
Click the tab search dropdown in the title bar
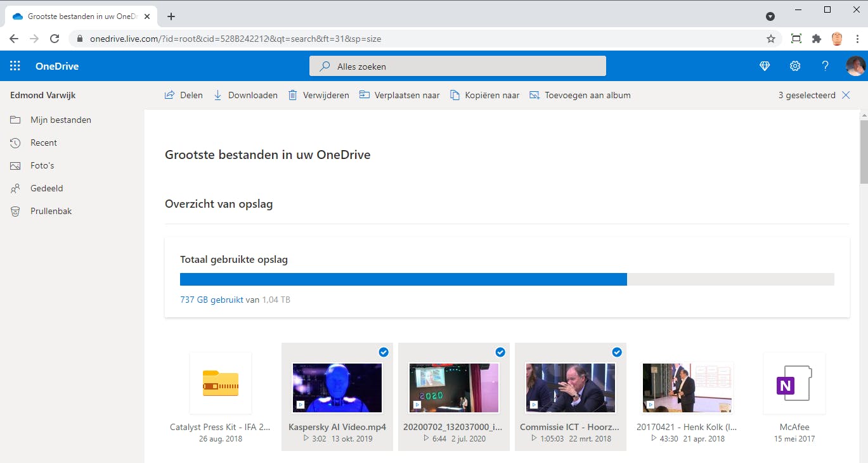pyautogui.click(x=770, y=16)
